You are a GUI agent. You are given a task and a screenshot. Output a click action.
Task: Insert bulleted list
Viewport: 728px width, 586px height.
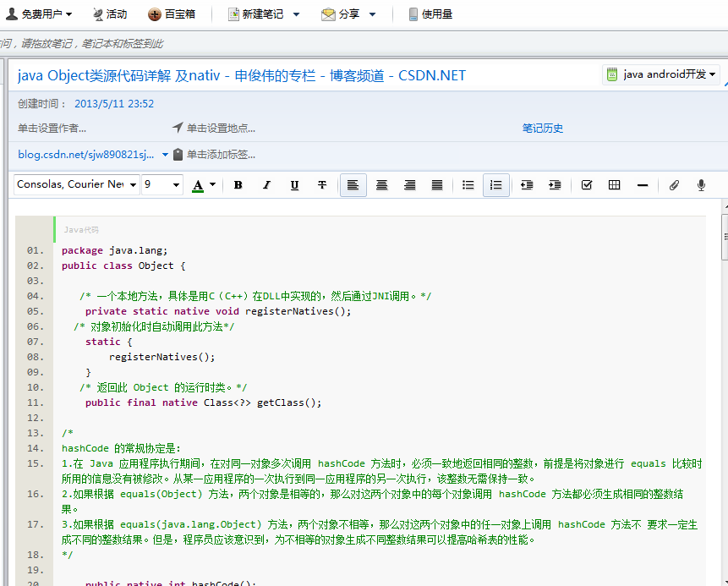[468, 185]
